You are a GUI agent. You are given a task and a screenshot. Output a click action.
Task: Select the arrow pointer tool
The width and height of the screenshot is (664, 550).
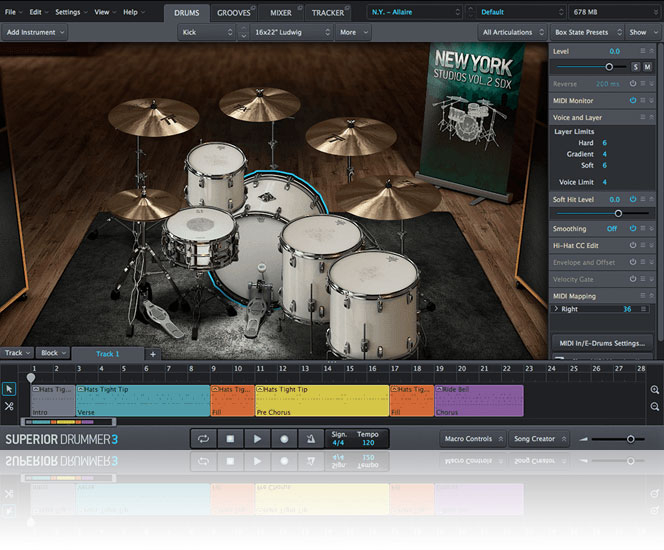tap(9, 389)
